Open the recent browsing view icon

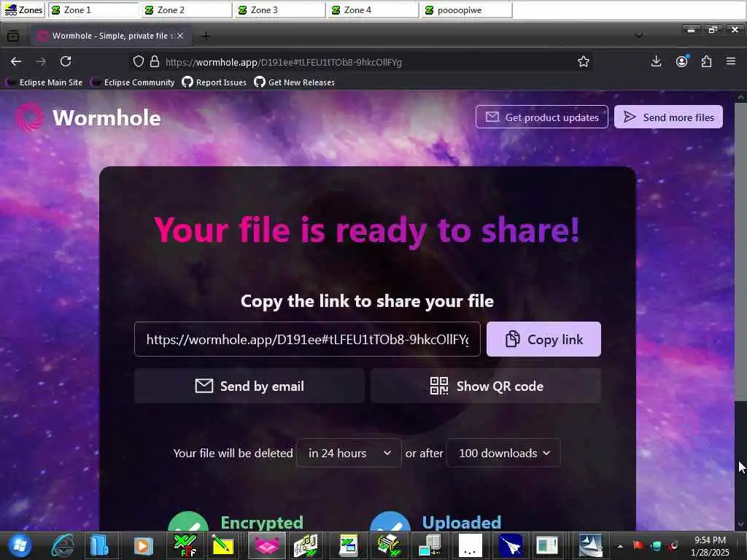coord(13,36)
